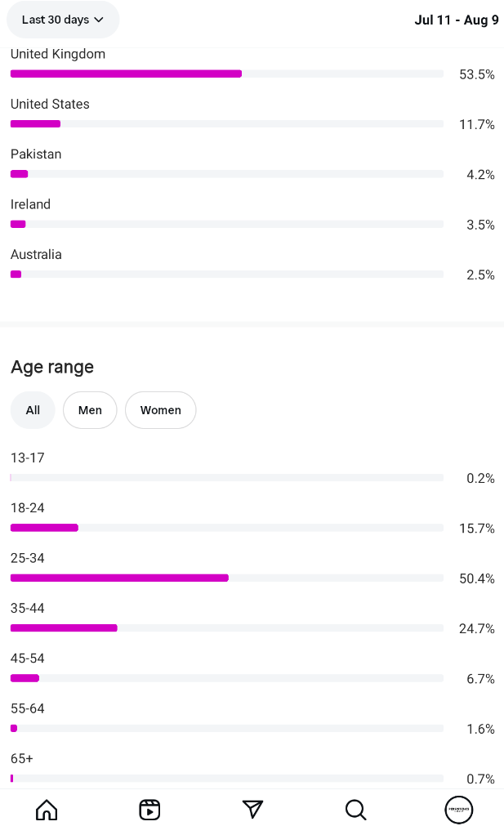Click the Pakistan country row
This screenshot has width=504, height=826.
coord(226,164)
